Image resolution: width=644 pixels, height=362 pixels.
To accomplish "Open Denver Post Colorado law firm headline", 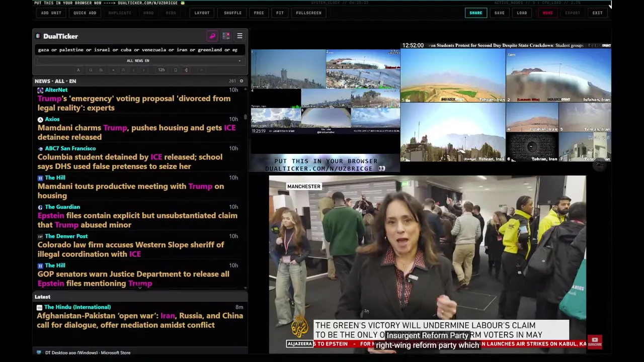I will [131, 249].
